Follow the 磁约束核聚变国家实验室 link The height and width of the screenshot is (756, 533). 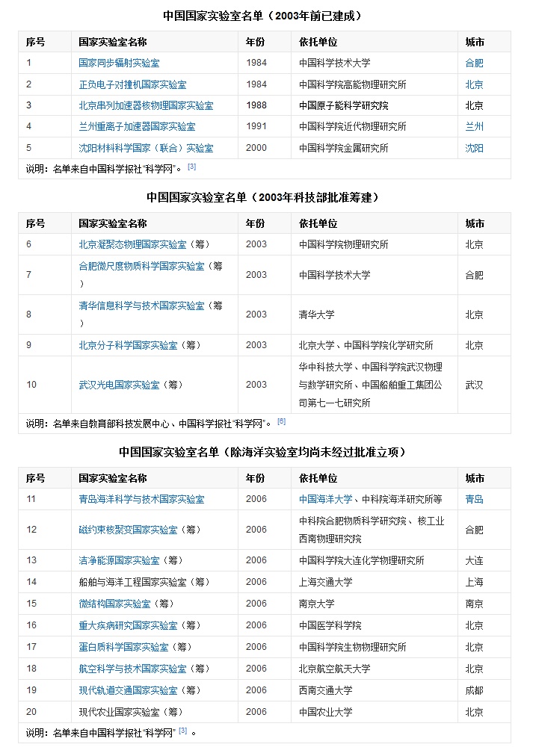coord(128,530)
